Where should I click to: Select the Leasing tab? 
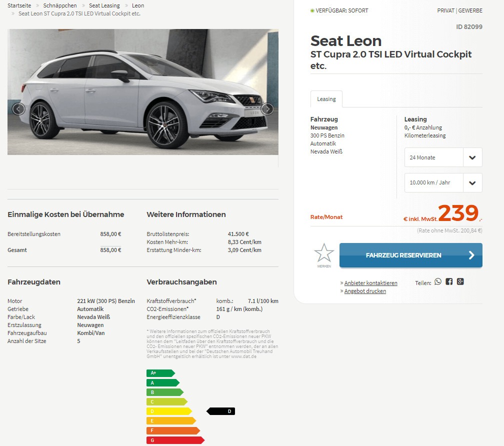326,99
